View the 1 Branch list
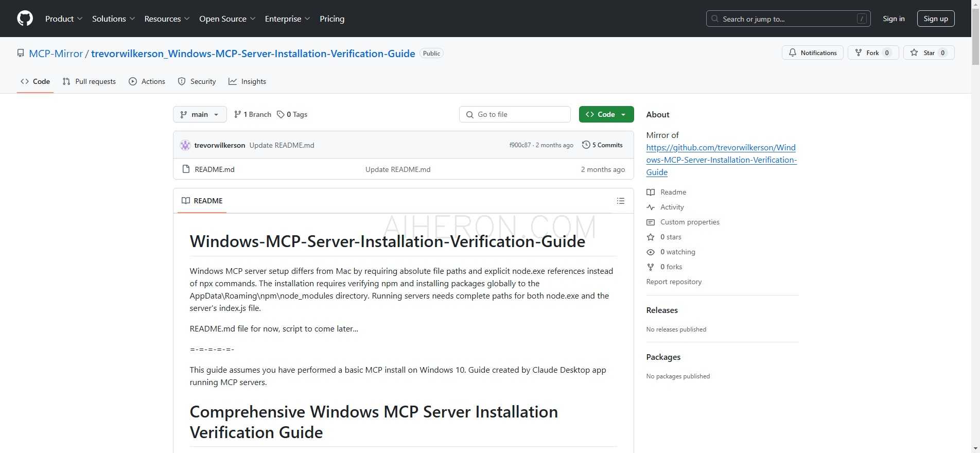980x453 pixels. [253, 114]
